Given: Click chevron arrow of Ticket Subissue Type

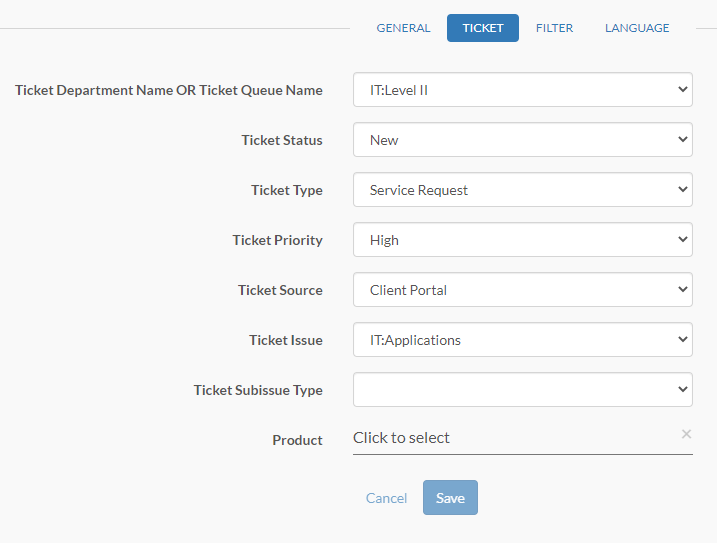Looking at the screenshot, I should coord(683,389).
